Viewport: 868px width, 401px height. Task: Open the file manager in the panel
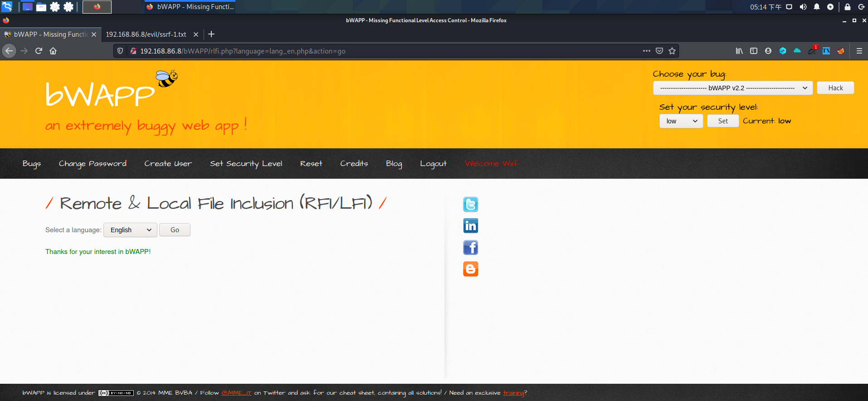coord(41,7)
